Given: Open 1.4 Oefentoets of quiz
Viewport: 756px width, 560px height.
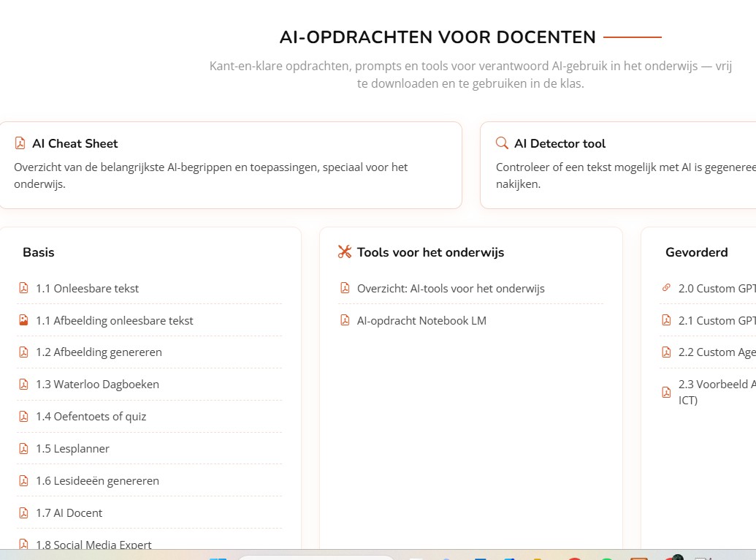Looking at the screenshot, I should 91,417.
